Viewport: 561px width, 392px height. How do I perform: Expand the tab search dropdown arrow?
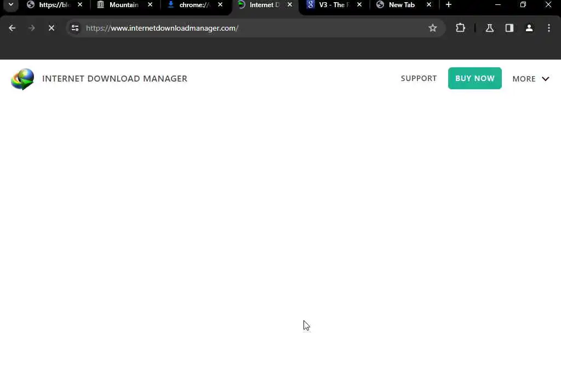(x=11, y=4)
